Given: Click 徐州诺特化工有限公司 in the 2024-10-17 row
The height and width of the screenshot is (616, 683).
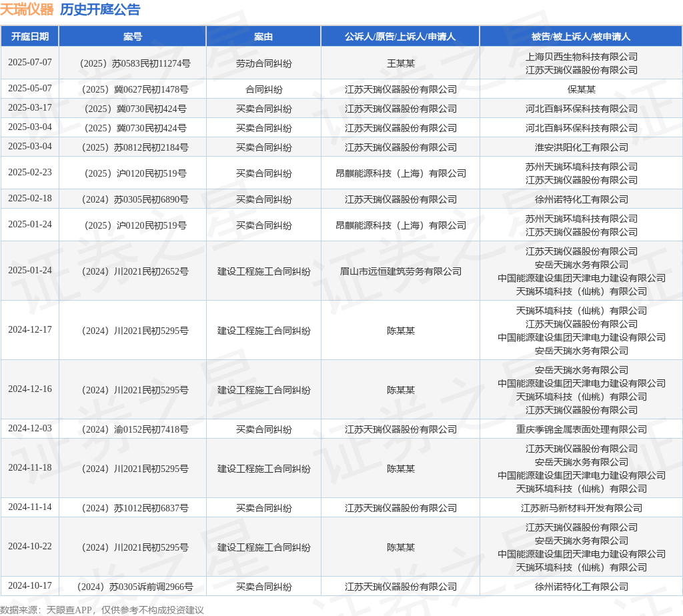Looking at the screenshot, I should (581, 587).
